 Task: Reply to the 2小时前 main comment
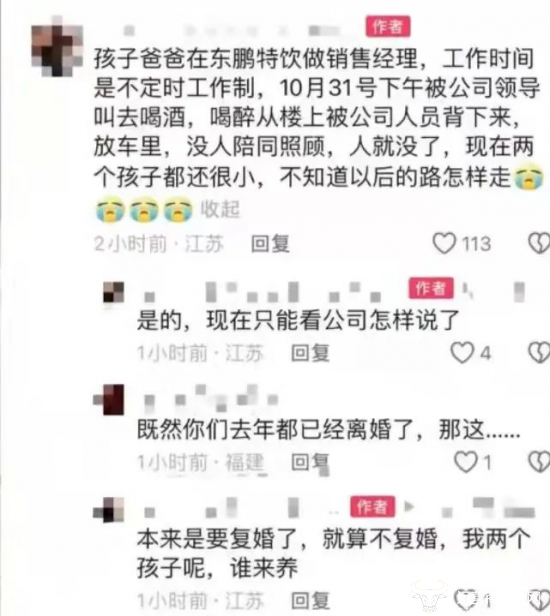pyautogui.click(x=270, y=243)
